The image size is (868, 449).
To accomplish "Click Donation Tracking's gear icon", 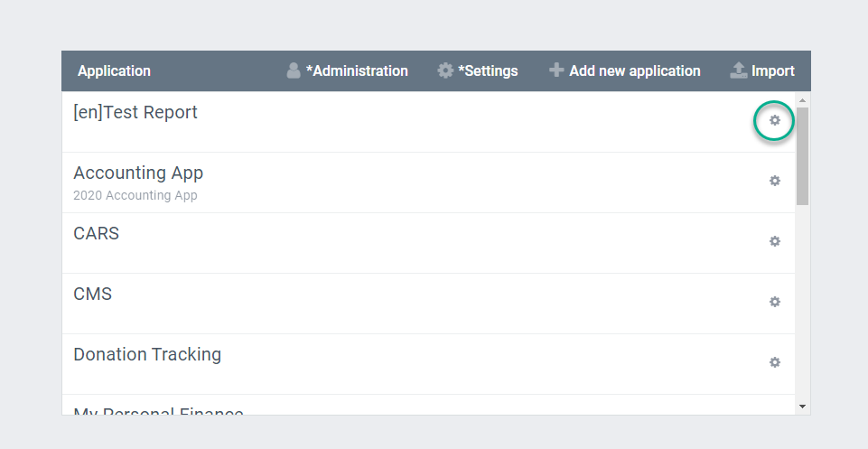I will click(x=774, y=362).
